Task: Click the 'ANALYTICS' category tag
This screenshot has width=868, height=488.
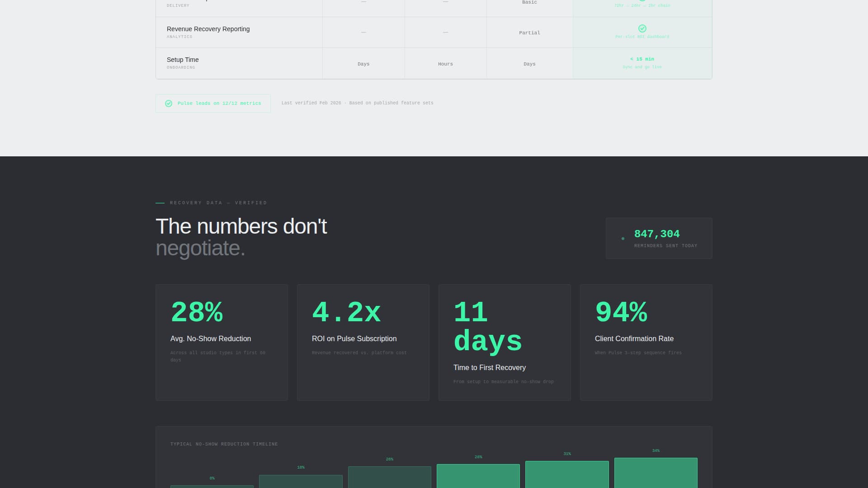Action: (179, 37)
